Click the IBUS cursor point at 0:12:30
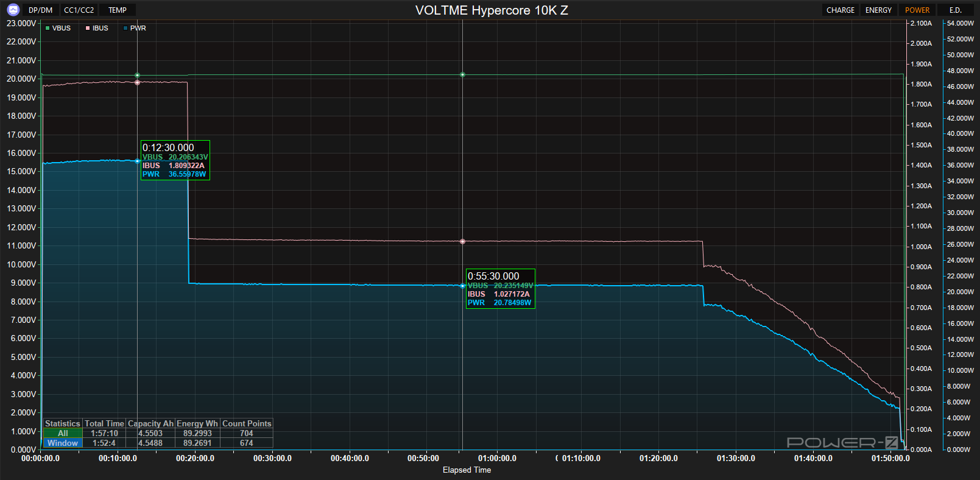The image size is (980, 480). tap(137, 82)
